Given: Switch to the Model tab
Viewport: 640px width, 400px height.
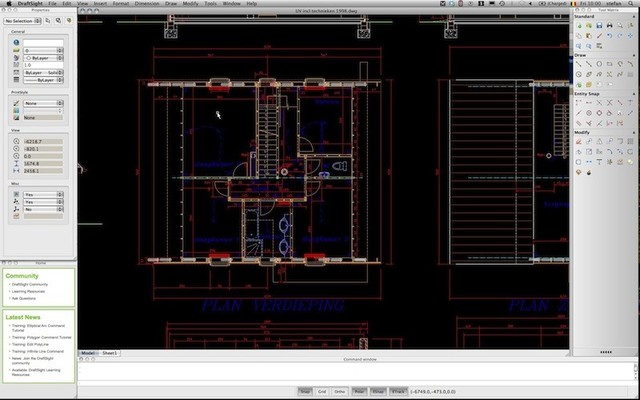Looking at the screenshot, I should (88, 353).
